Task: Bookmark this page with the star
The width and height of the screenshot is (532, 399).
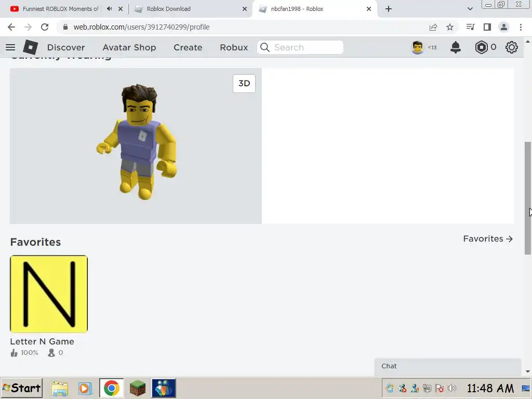Action: pyautogui.click(x=450, y=27)
